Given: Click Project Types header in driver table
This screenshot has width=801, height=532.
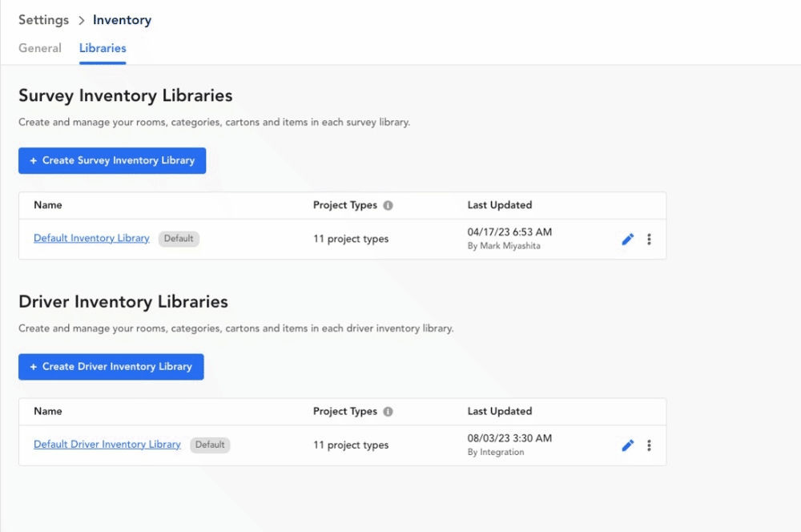Looking at the screenshot, I should [345, 411].
